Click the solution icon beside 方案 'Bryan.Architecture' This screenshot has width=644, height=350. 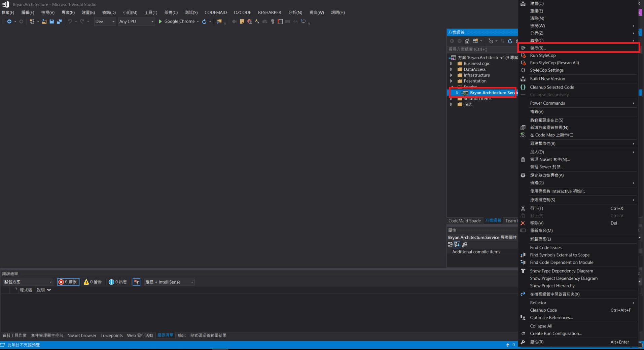click(x=453, y=58)
